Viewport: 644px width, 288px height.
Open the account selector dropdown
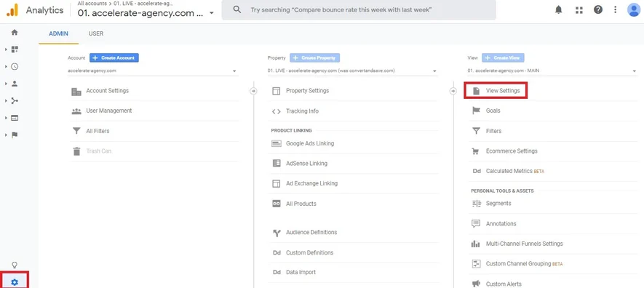154,71
